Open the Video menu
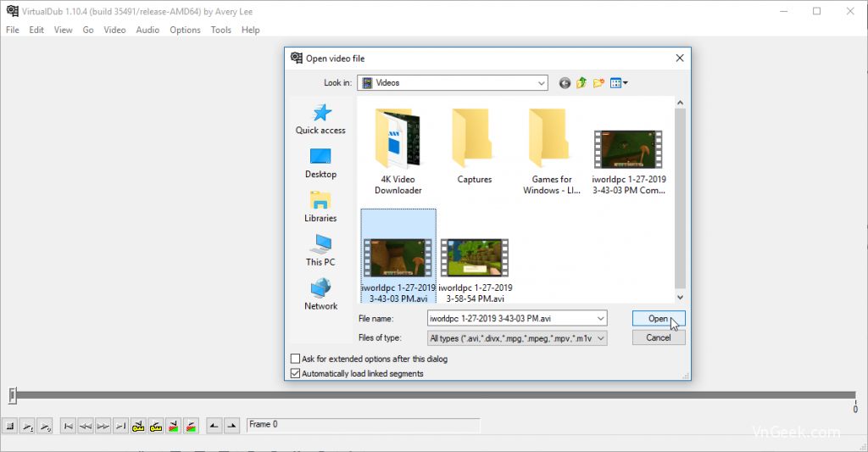This screenshot has height=452, width=868. click(114, 30)
